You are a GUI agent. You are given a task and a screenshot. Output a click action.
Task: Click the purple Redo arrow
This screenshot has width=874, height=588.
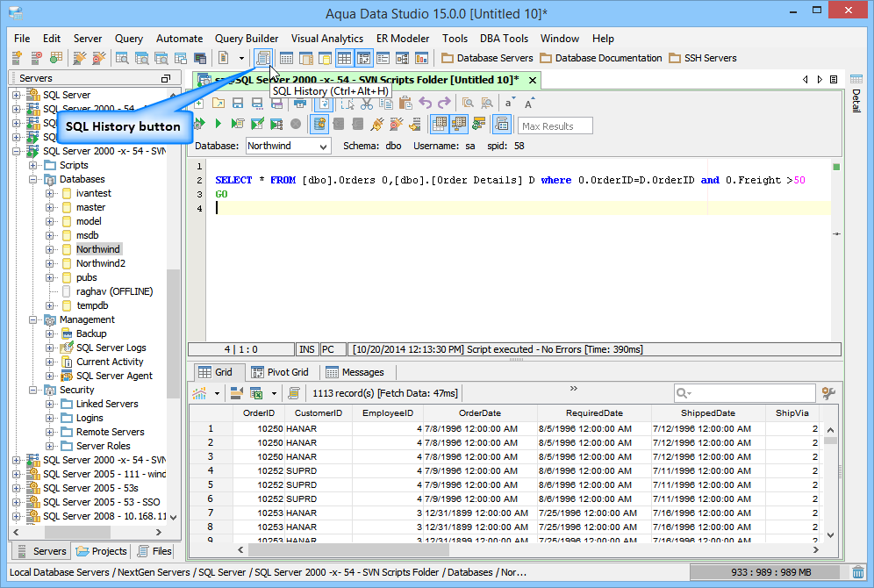point(444,103)
